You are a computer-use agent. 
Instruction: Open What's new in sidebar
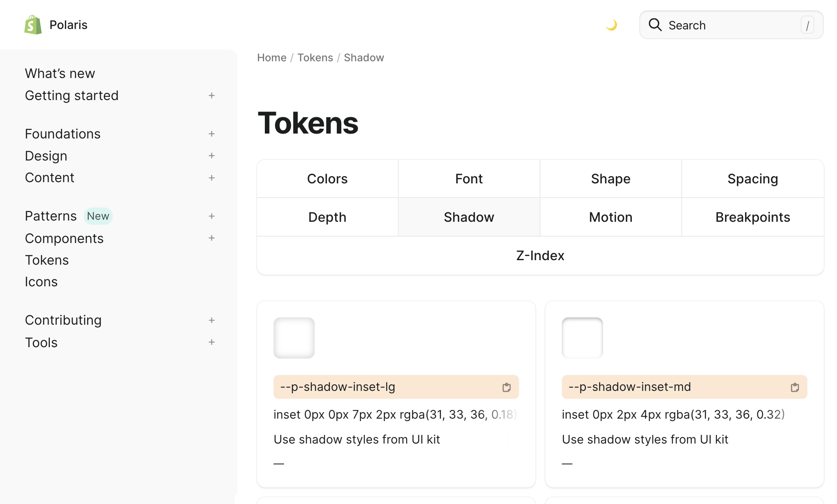tap(60, 74)
